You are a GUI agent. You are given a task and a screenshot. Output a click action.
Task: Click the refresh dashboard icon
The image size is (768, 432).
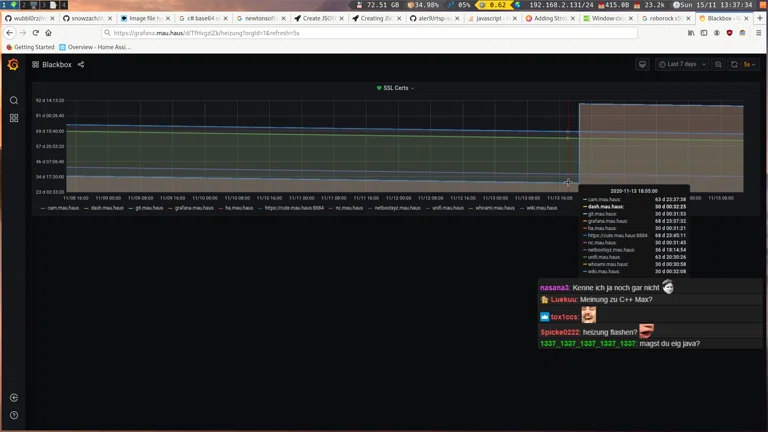(734, 65)
